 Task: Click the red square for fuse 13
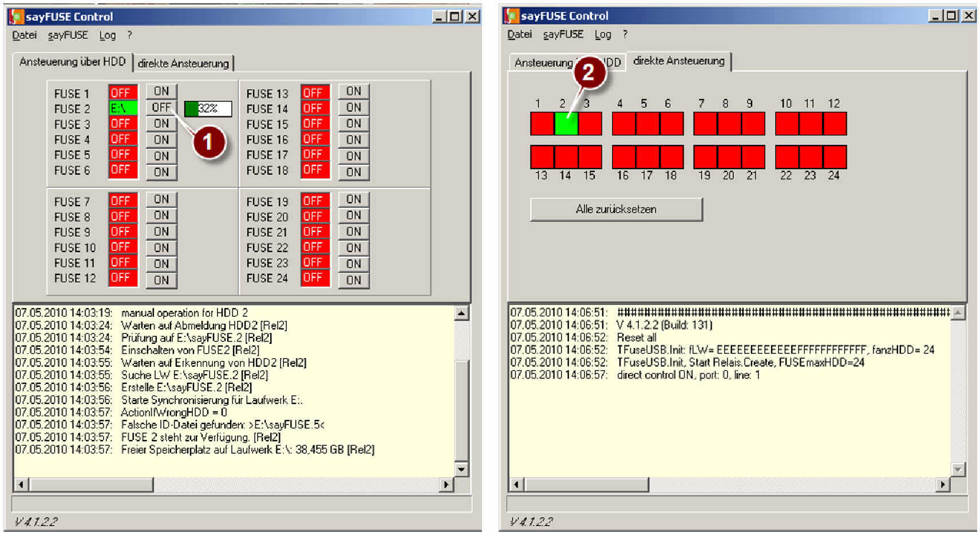(542, 156)
